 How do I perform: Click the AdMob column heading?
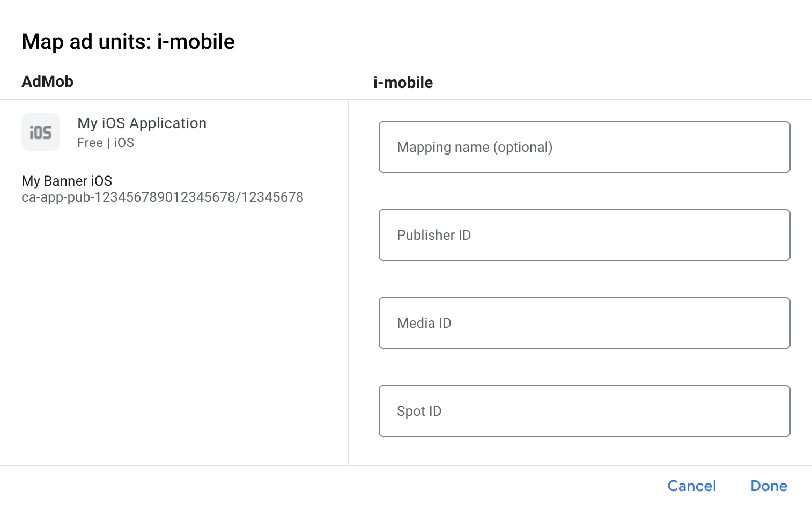(x=48, y=82)
